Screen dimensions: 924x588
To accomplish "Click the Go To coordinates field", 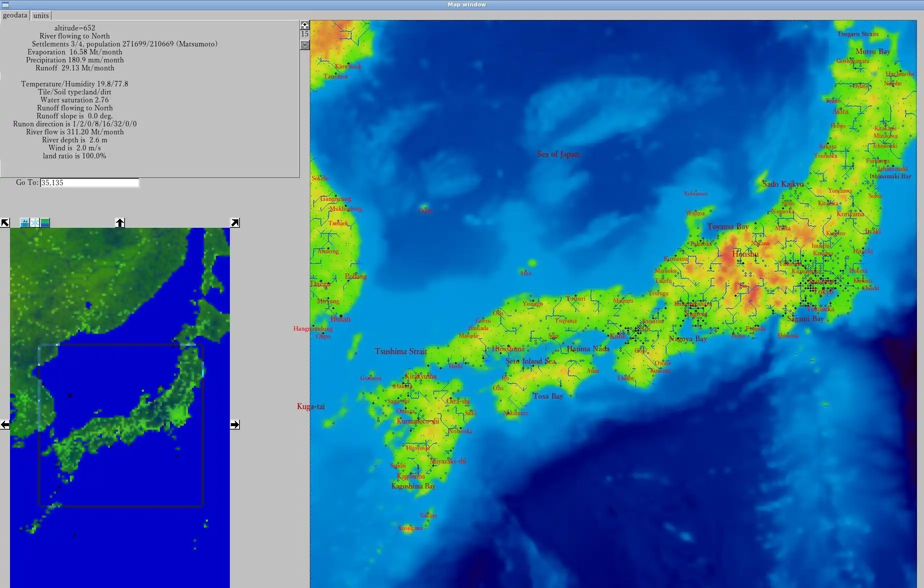I will click(89, 183).
